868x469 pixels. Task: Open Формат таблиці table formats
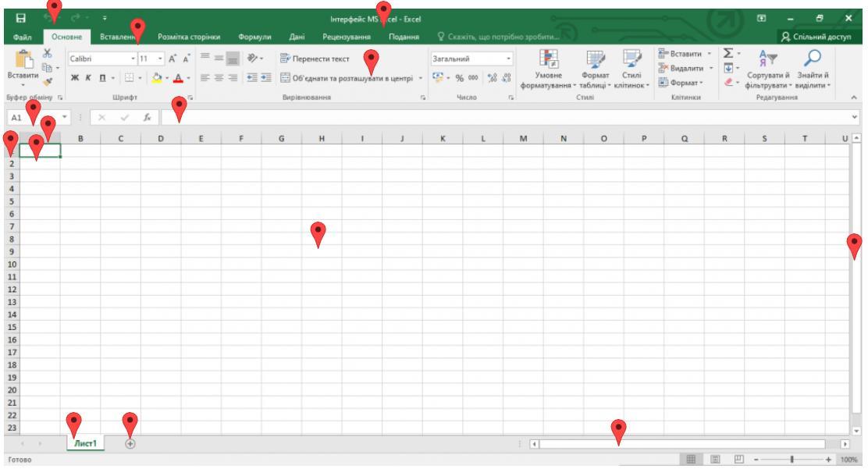[x=595, y=69]
